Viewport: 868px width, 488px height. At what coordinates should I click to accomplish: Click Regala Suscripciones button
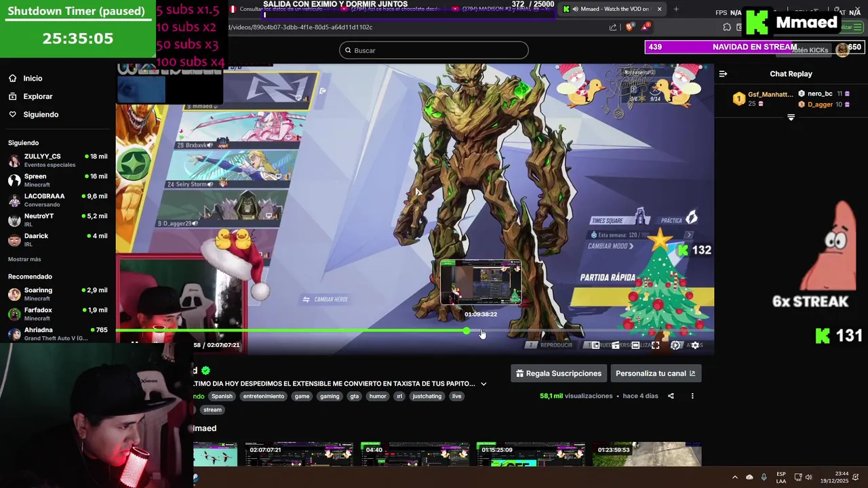(x=558, y=373)
